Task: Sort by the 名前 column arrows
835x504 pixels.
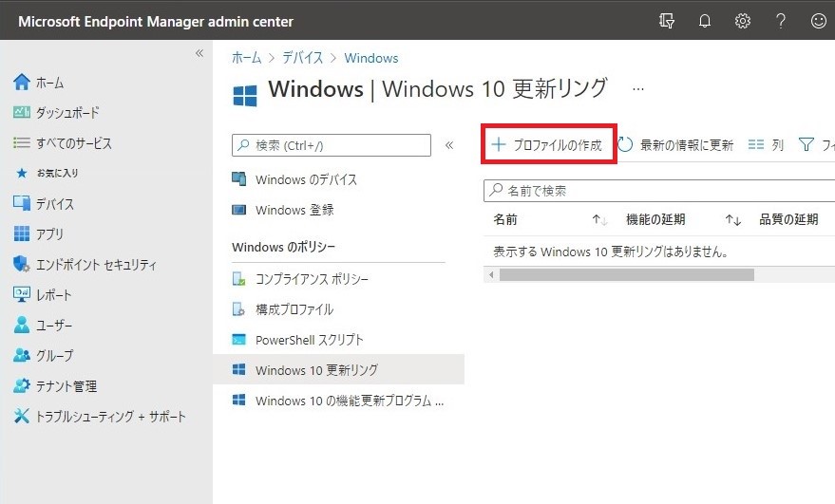Action: 600,220
